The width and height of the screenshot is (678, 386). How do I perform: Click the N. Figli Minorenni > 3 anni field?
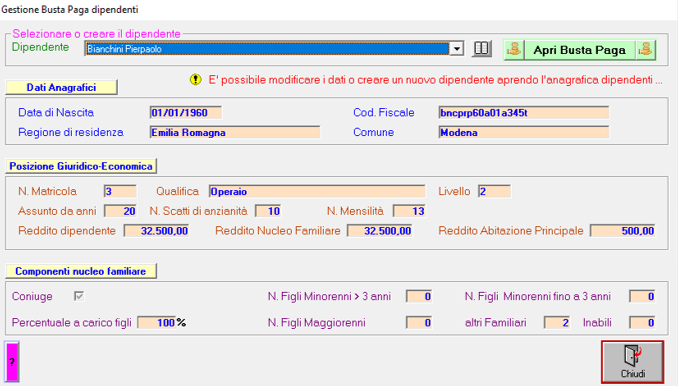[x=419, y=297]
